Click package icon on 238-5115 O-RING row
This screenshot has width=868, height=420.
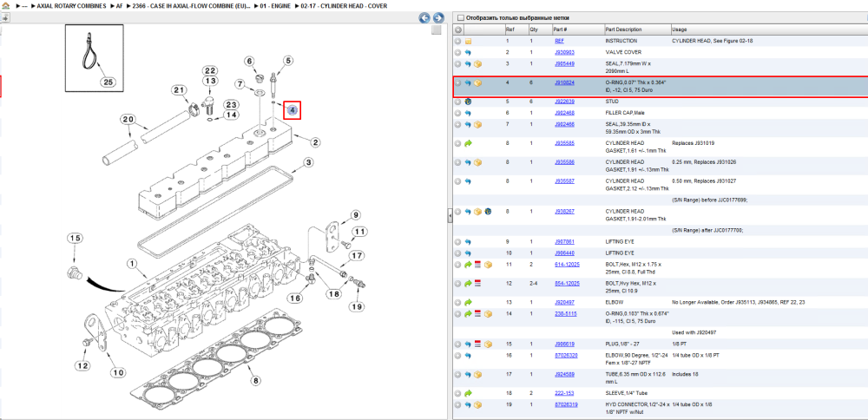(x=488, y=314)
